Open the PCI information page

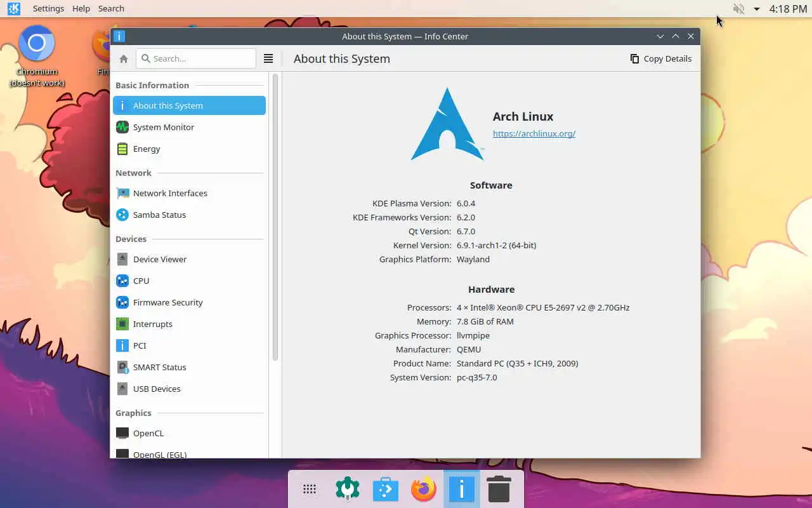click(x=189, y=345)
